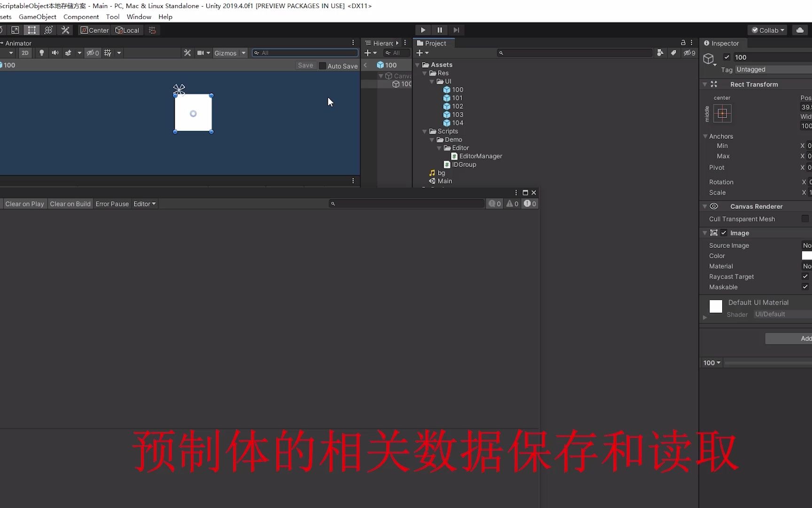Select the Rect Transform tool

31,30
